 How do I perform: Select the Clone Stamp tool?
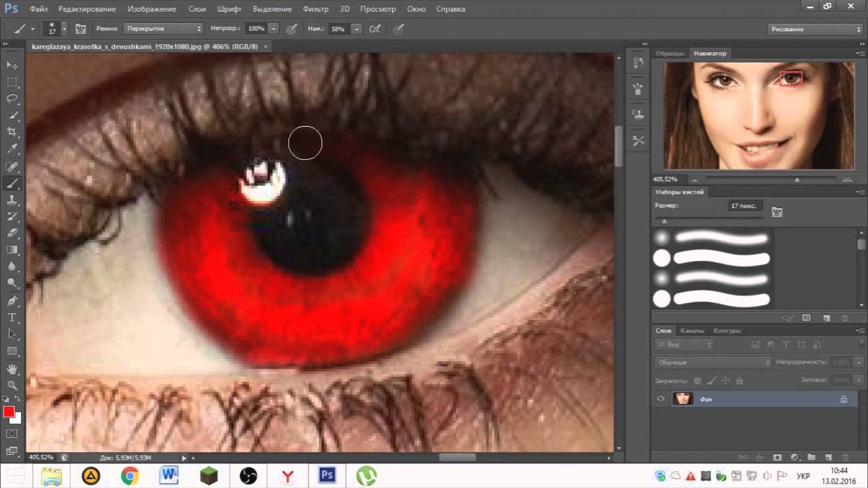(12, 200)
